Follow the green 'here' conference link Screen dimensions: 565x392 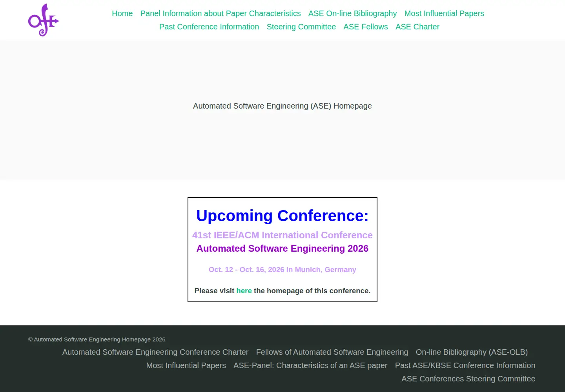[244, 291]
